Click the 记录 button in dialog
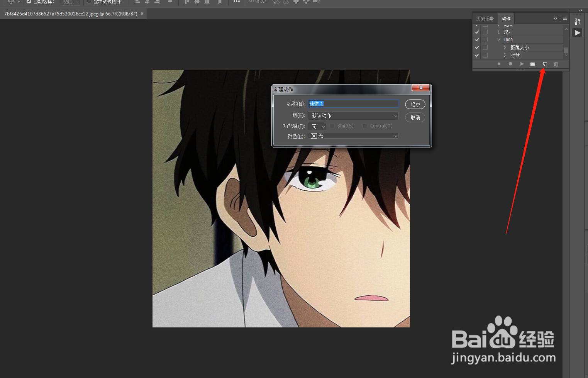The height and width of the screenshot is (378, 588). click(415, 104)
